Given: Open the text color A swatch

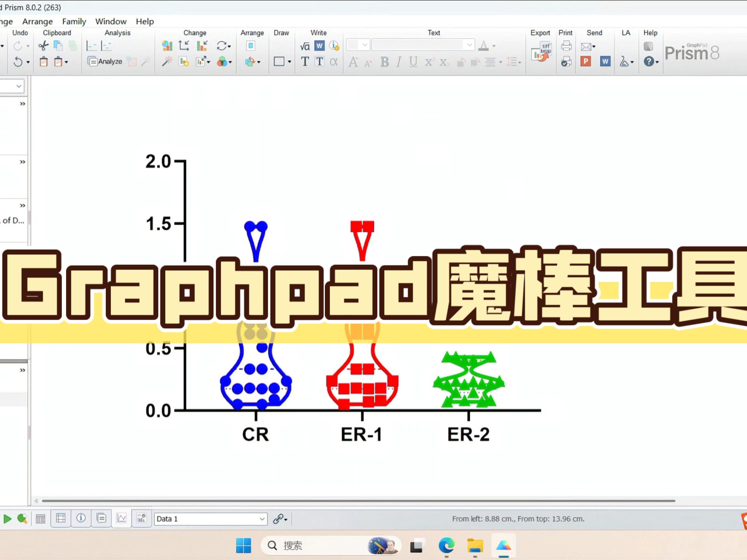Looking at the screenshot, I should tap(484, 46).
